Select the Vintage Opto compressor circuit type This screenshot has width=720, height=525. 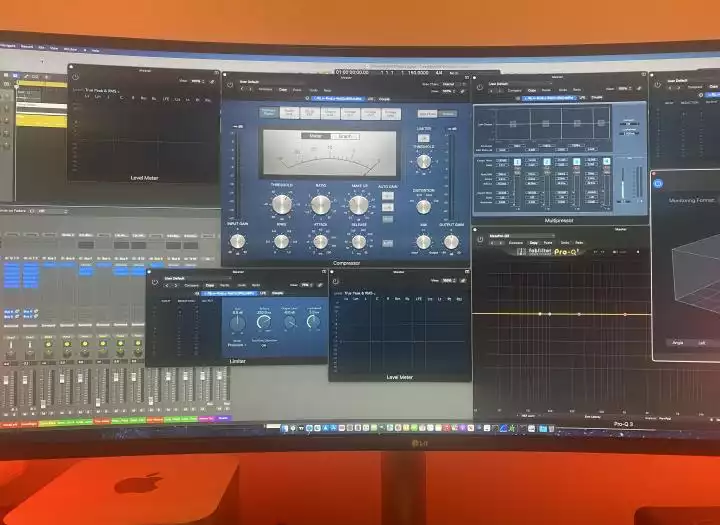pyautogui.click(x=391, y=113)
